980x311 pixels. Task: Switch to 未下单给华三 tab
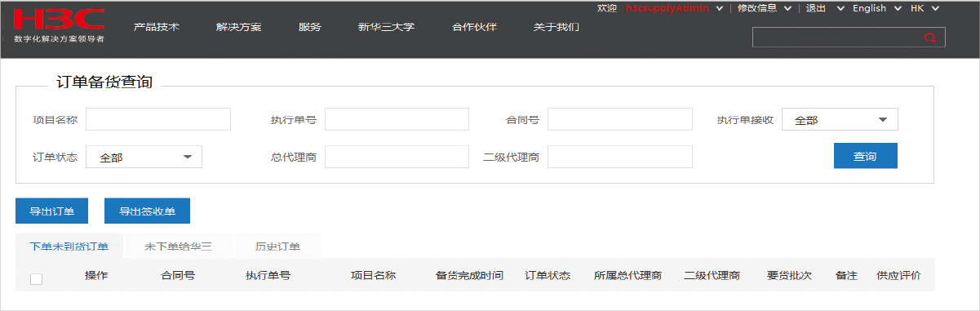pyautogui.click(x=178, y=246)
